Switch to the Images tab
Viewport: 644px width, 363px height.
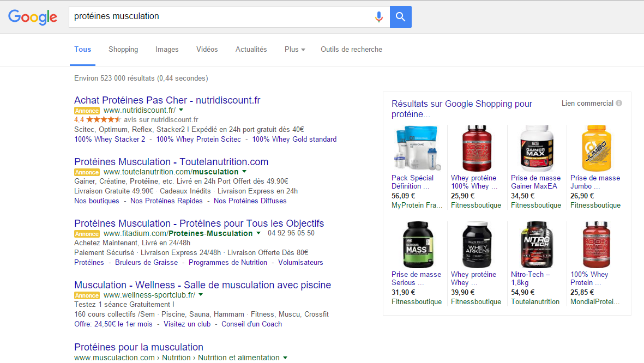point(167,50)
